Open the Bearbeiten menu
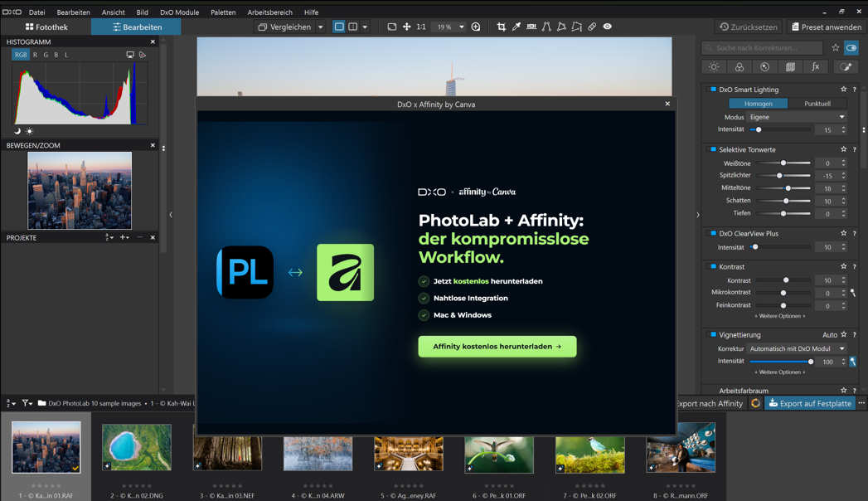This screenshot has width=868, height=501. [x=73, y=12]
